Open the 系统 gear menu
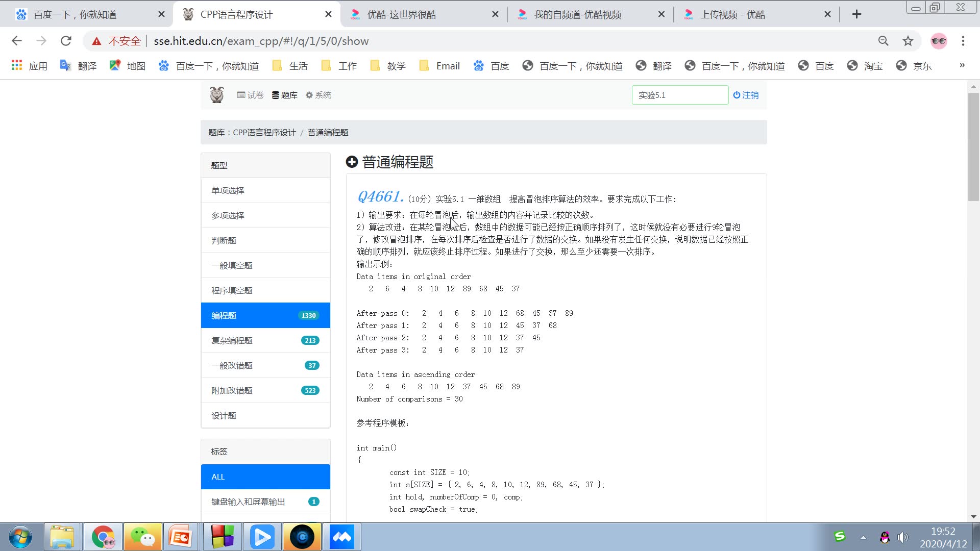 (x=318, y=95)
